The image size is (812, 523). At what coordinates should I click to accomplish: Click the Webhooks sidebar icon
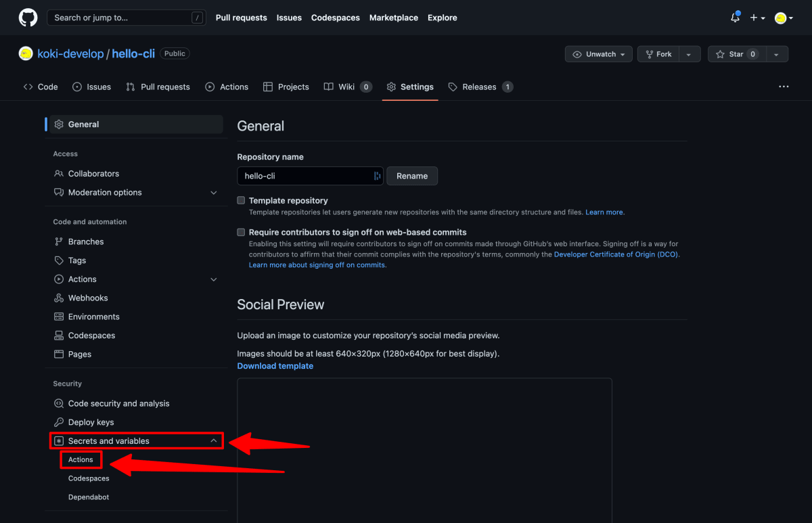click(60, 298)
